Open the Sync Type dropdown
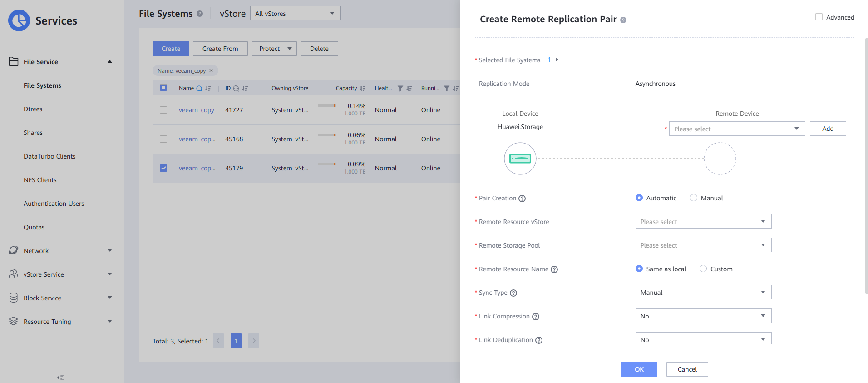 point(703,293)
